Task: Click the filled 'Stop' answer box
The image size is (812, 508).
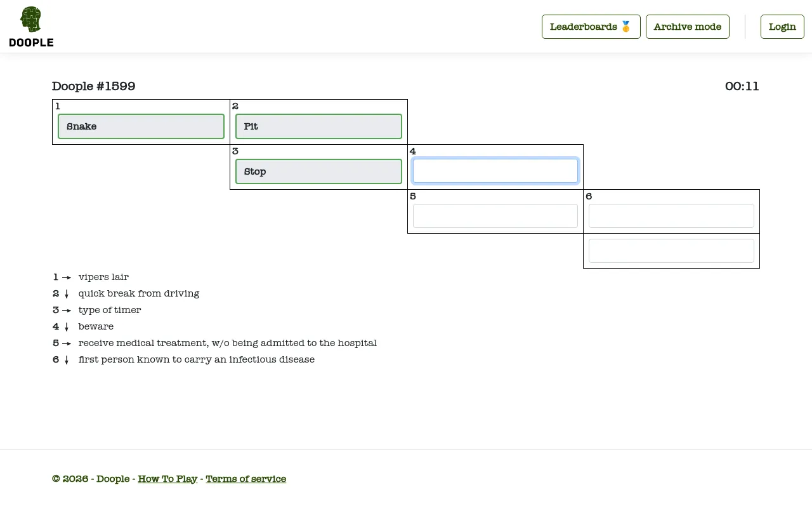Action: 318,171
